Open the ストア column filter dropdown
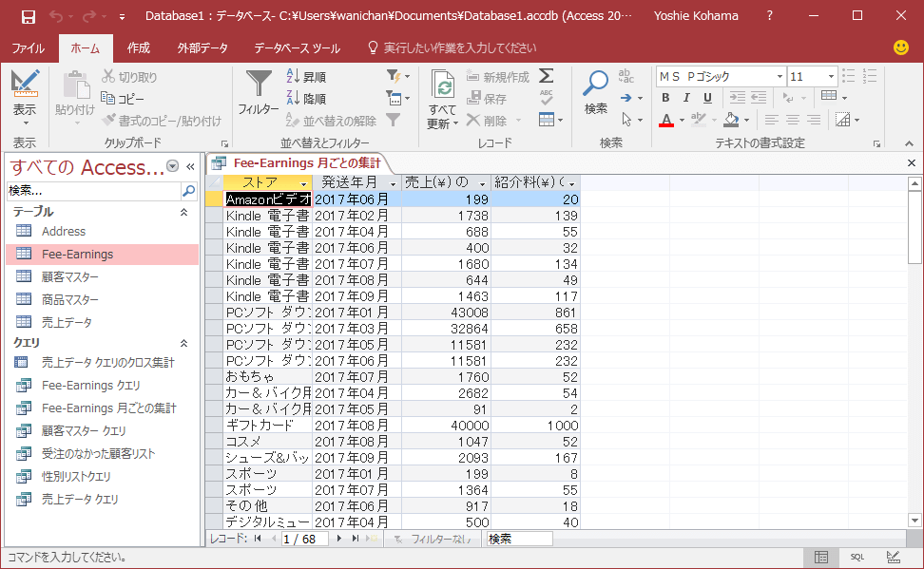924x569 pixels. (304, 182)
